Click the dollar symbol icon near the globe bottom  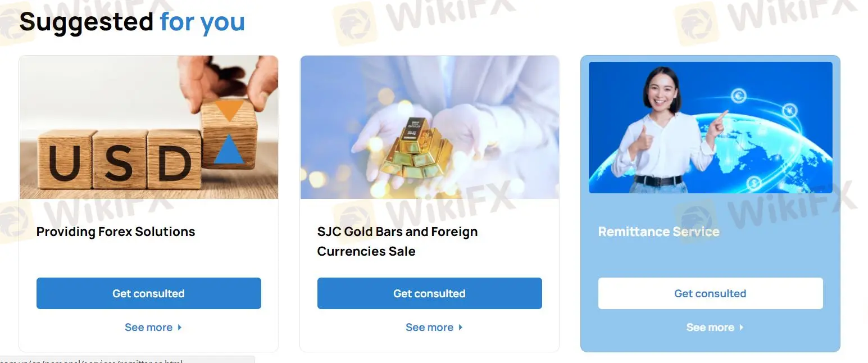pos(753,183)
